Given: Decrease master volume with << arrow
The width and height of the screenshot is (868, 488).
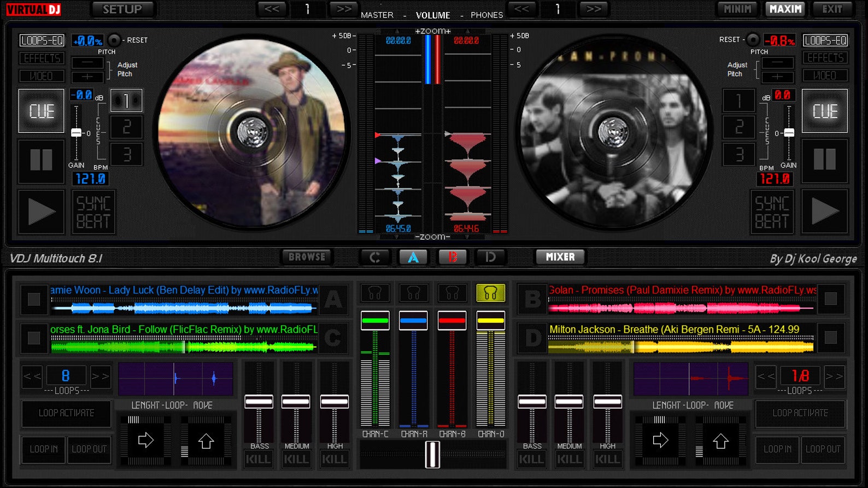Looking at the screenshot, I should tap(272, 9).
